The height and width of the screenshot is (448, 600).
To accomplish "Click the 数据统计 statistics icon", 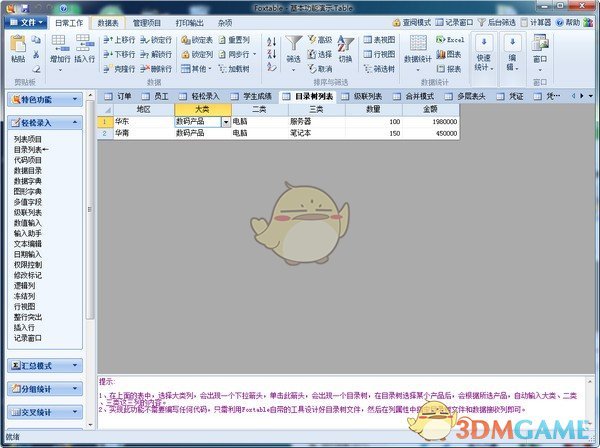I will pyautogui.click(x=418, y=43).
